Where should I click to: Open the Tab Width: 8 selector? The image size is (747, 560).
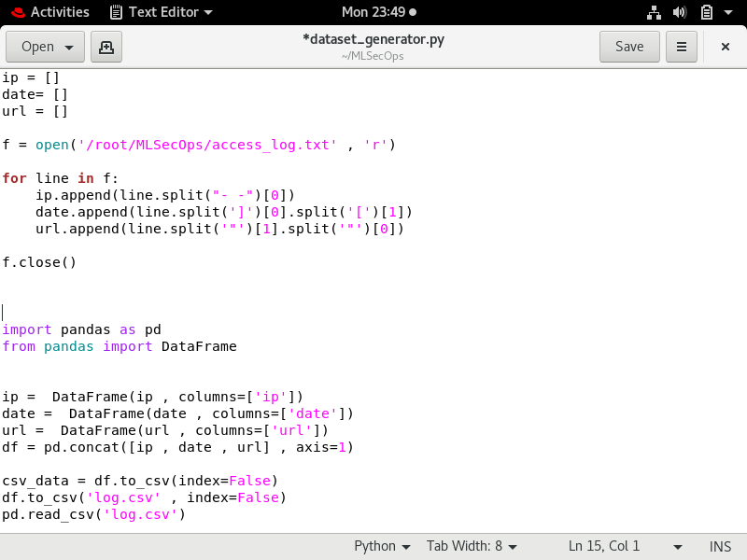[472, 546]
